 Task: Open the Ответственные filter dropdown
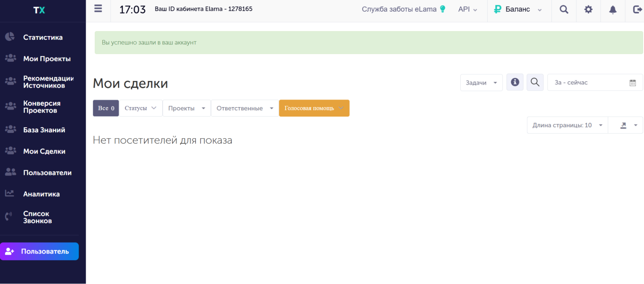coord(245,108)
